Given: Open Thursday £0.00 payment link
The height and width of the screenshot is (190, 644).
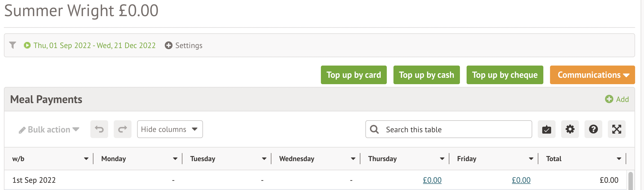Looking at the screenshot, I should [x=432, y=180].
